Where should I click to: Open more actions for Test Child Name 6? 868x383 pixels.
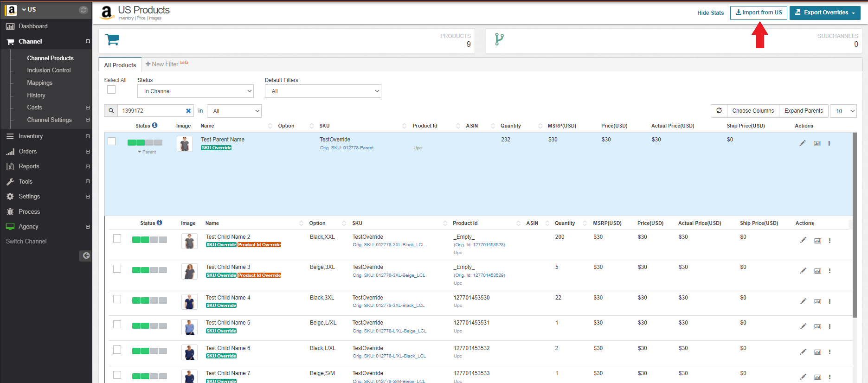pyautogui.click(x=829, y=352)
